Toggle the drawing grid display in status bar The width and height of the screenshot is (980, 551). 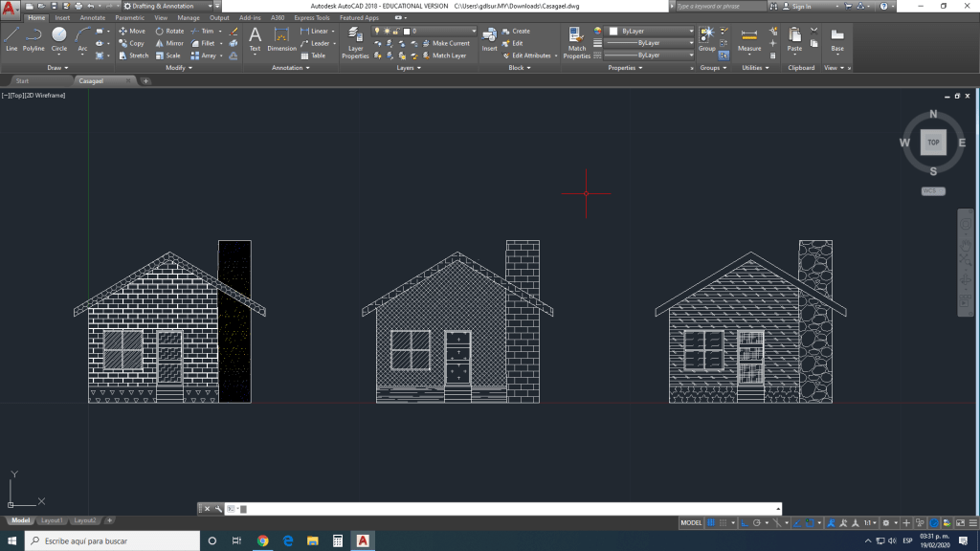(x=711, y=523)
